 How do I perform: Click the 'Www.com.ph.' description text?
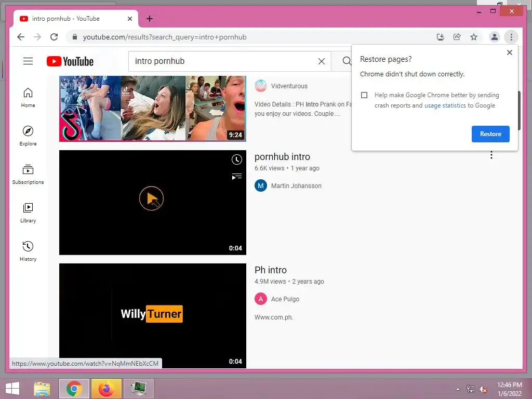tap(274, 317)
